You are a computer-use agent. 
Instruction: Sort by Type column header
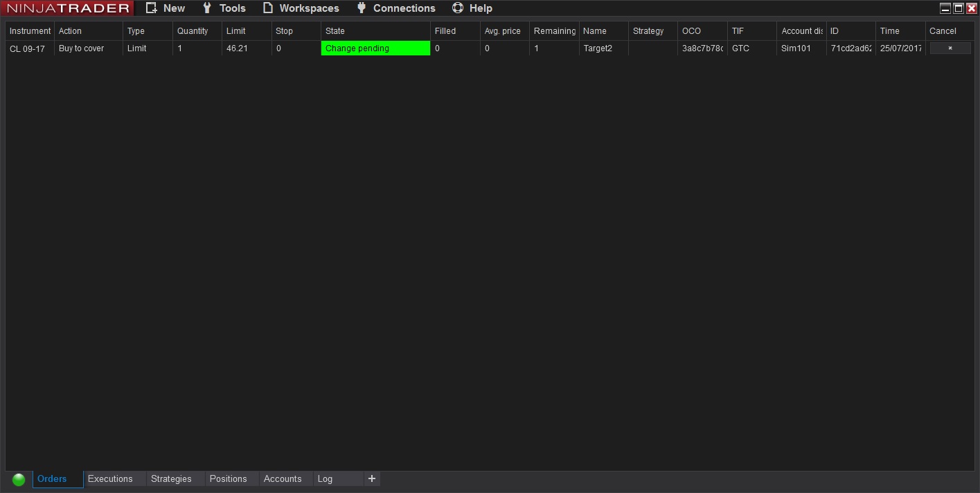148,31
